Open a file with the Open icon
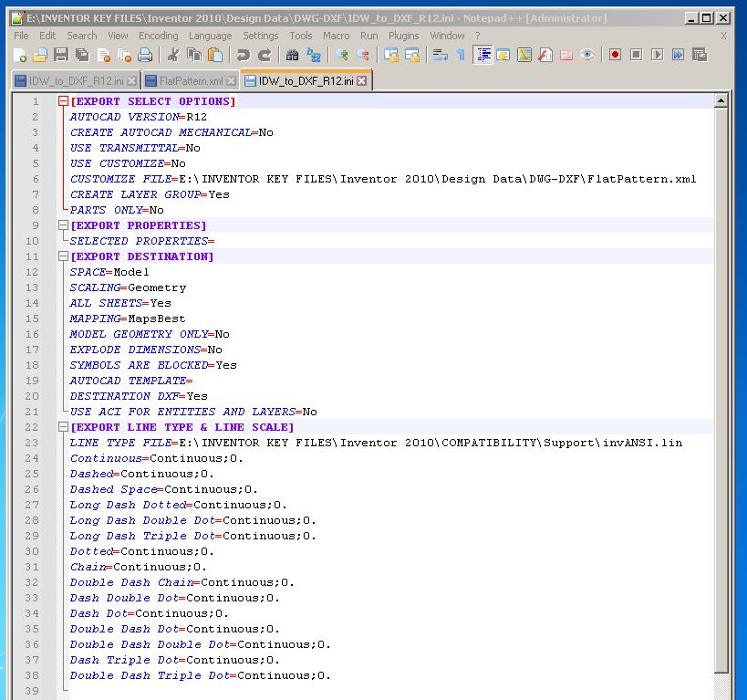 [41, 56]
